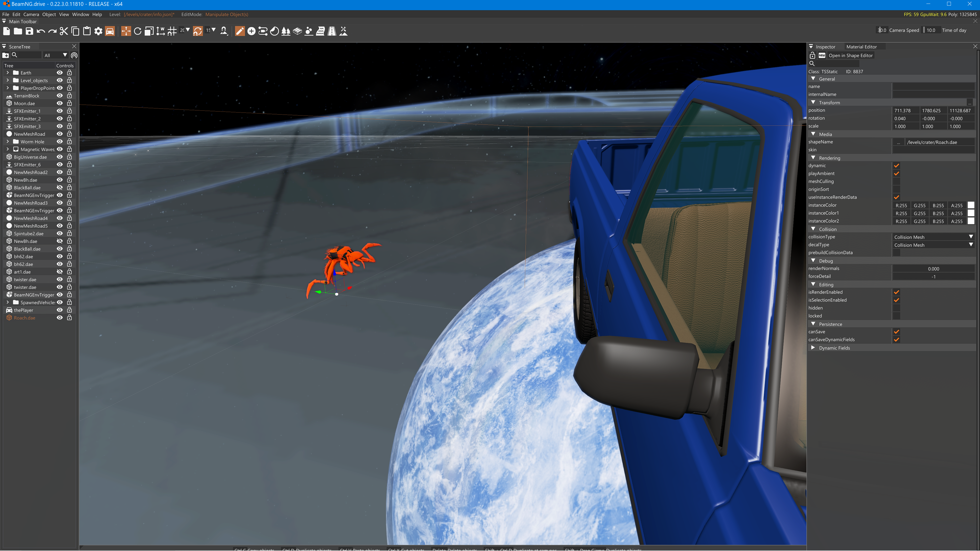The width and height of the screenshot is (980, 551).
Task: Expand the Earth folder in SceneTree
Action: (8, 73)
